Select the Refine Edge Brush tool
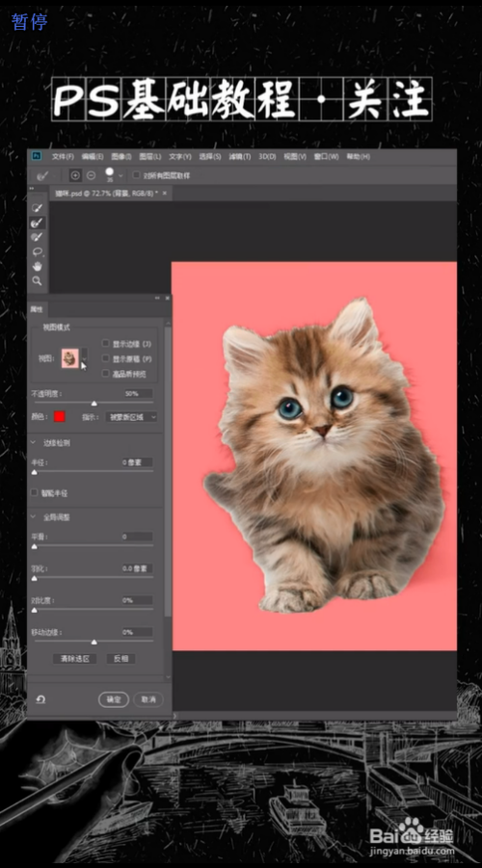Viewport: 482px width, 868px height. pyautogui.click(x=38, y=223)
